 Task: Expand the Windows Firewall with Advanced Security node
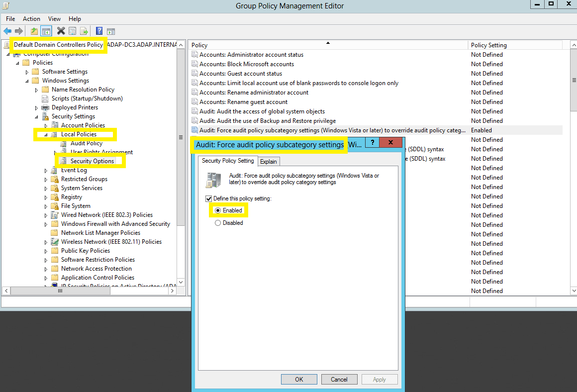(45, 223)
